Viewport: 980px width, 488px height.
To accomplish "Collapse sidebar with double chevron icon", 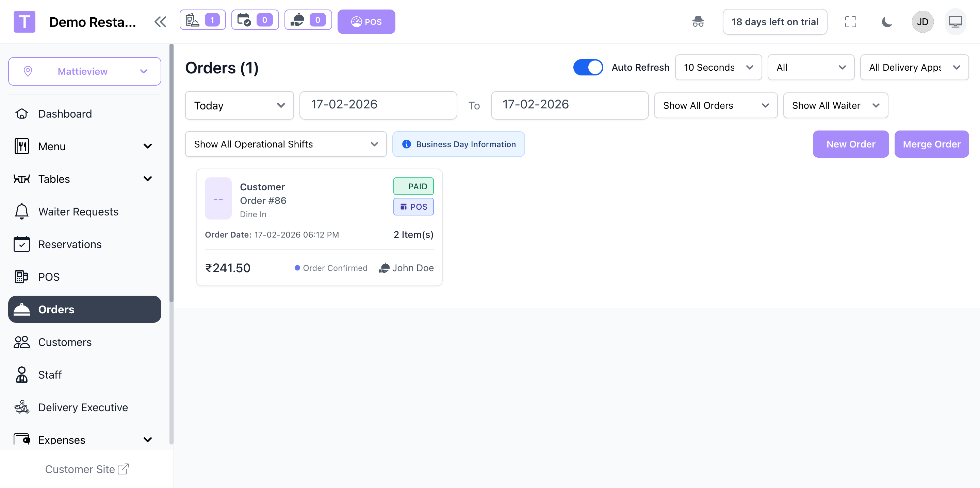I will [160, 22].
